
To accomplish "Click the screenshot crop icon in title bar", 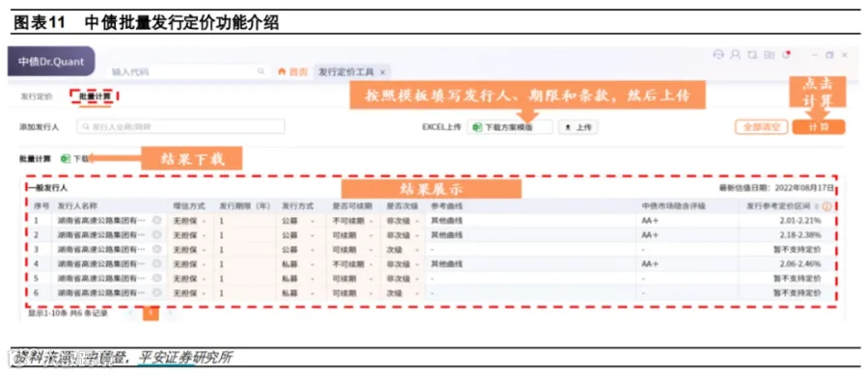I will click(751, 55).
